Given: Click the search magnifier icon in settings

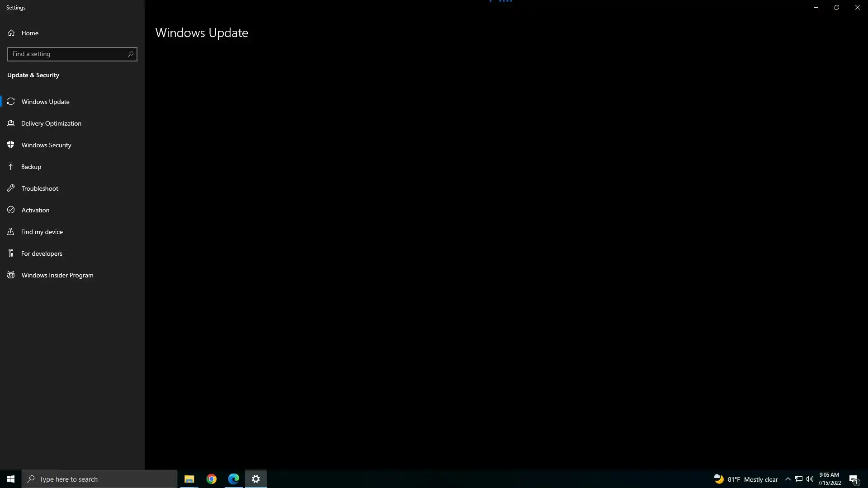Looking at the screenshot, I should tap(131, 54).
